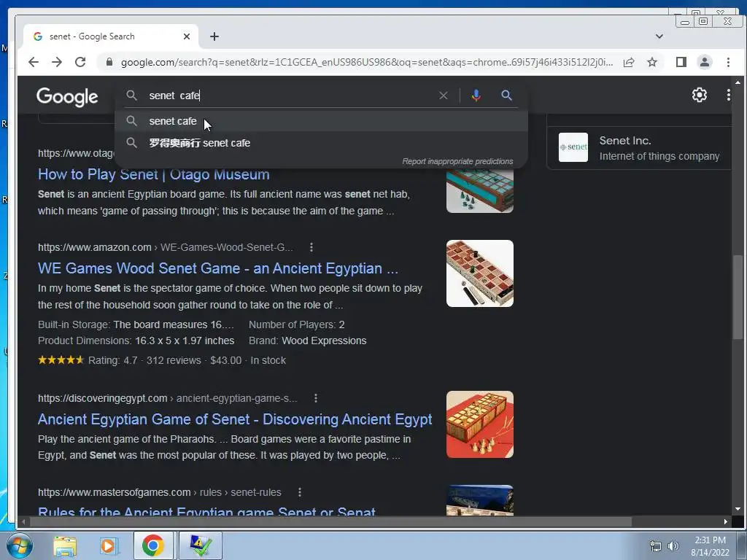747x560 pixels.
Task: Open the network tray icon
Action: pos(656,546)
